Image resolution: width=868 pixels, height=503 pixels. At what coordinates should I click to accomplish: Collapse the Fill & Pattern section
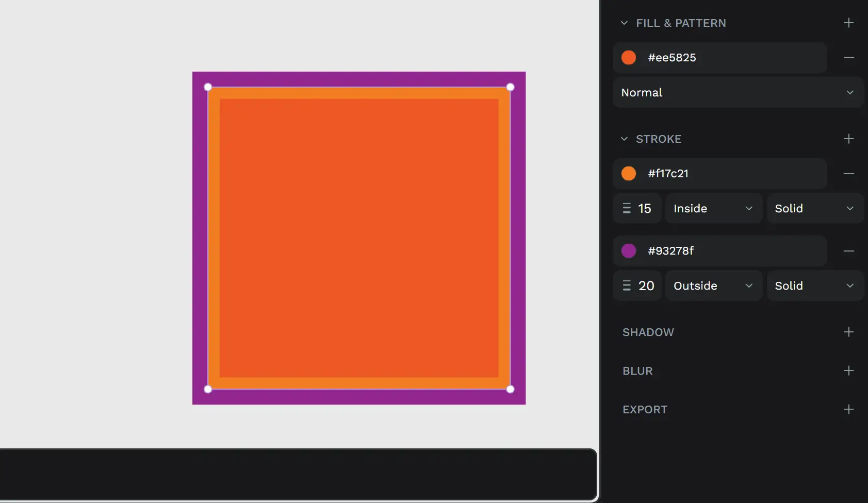tap(624, 23)
